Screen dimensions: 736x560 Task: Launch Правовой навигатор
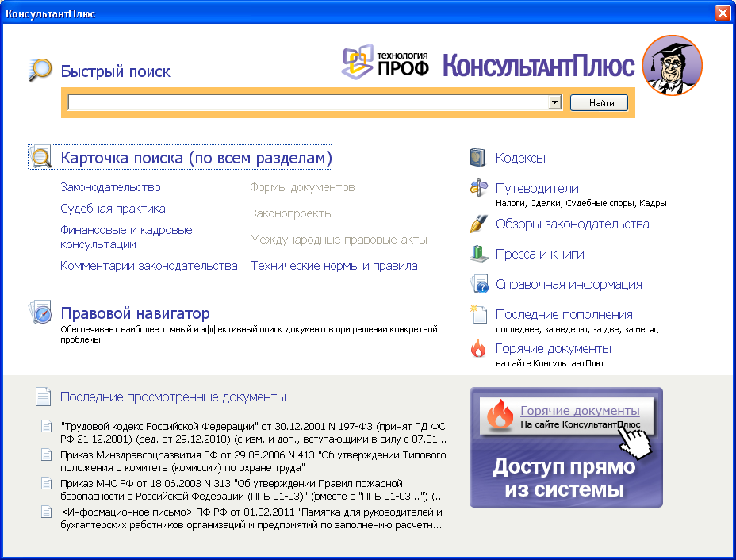pos(135,313)
